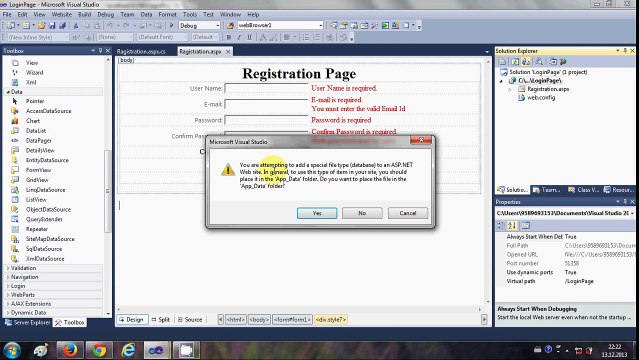
Task: Close the Microsoft Visual Studio dialog
Action: point(421,140)
